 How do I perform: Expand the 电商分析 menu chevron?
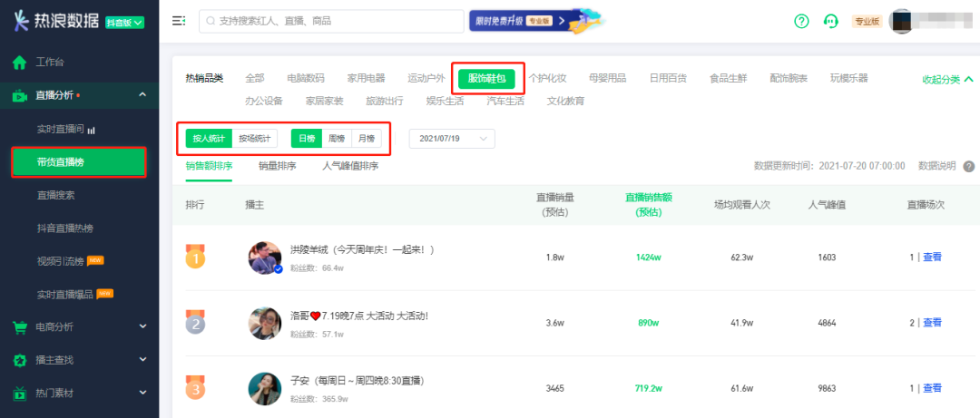pyautogui.click(x=142, y=326)
